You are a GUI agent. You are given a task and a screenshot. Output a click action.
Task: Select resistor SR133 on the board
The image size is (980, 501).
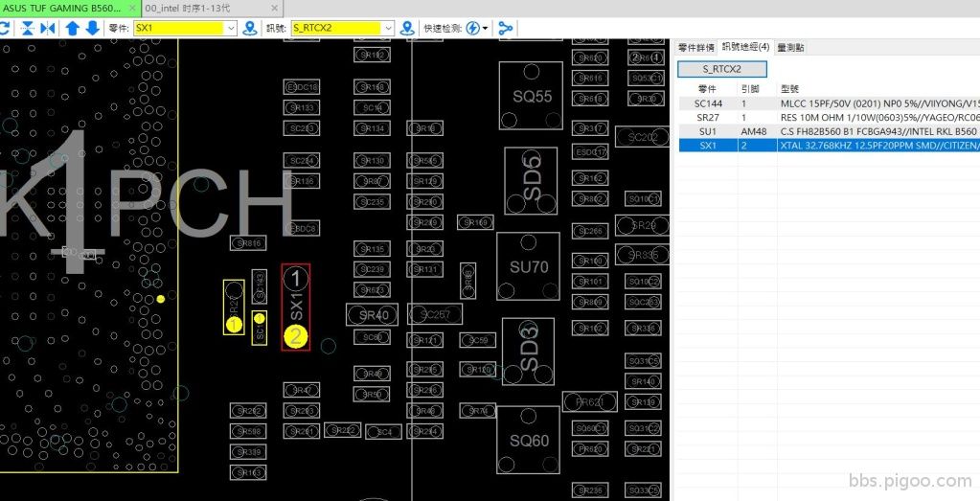(302, 107)
